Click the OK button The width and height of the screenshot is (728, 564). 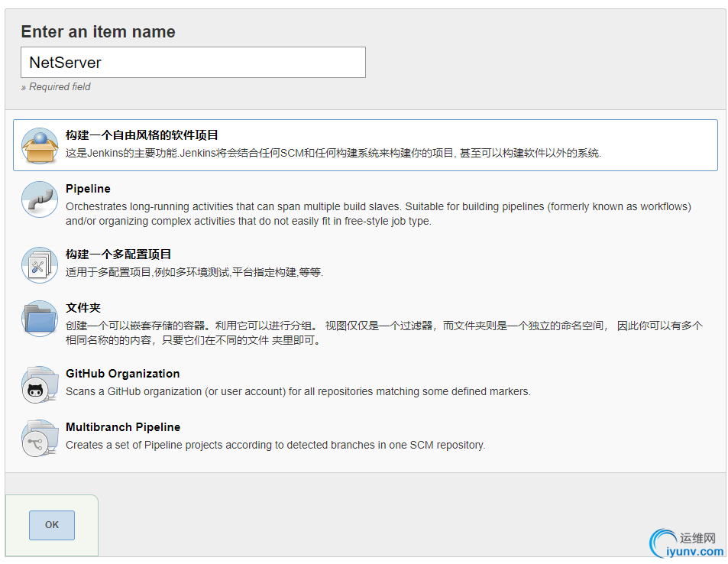(52, 525)
